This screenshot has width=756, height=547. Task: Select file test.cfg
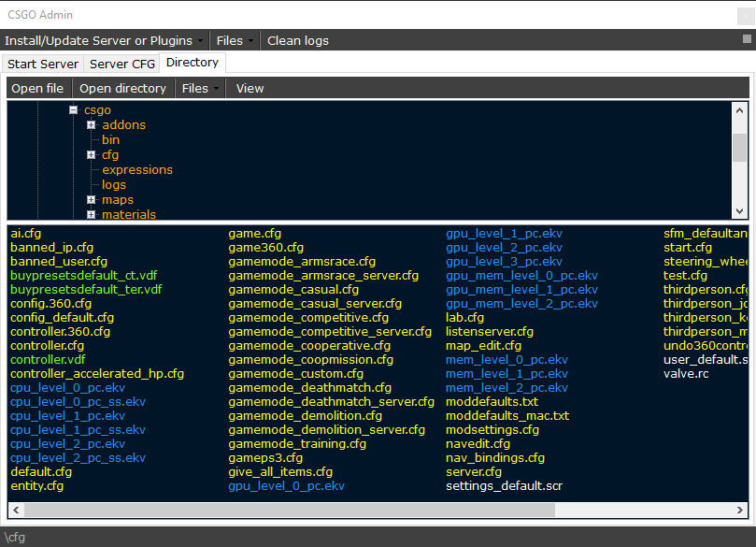[685, 276]
